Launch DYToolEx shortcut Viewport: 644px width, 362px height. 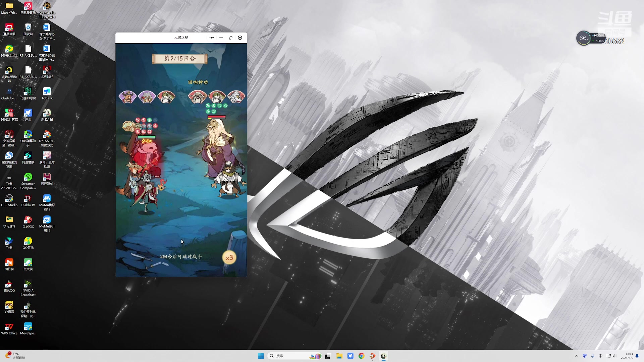tap(47, 138)
